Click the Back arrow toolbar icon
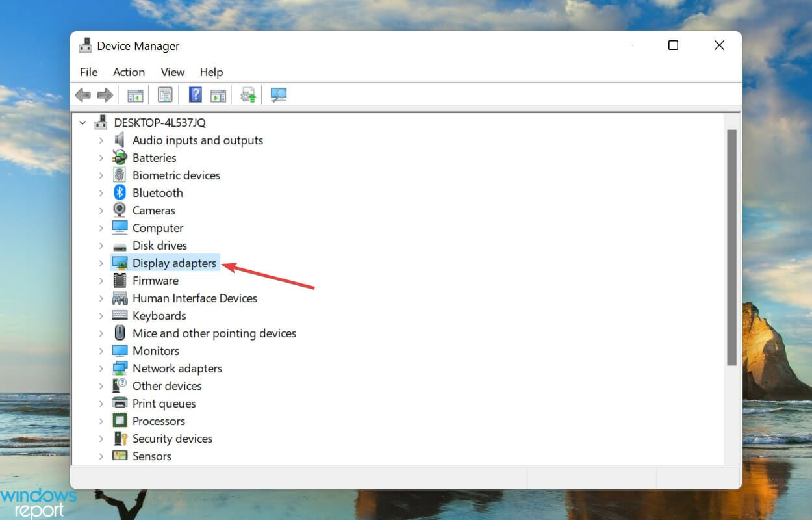This screenshot has height=520, width=812. pyautogui.click(x=82, y=96)
